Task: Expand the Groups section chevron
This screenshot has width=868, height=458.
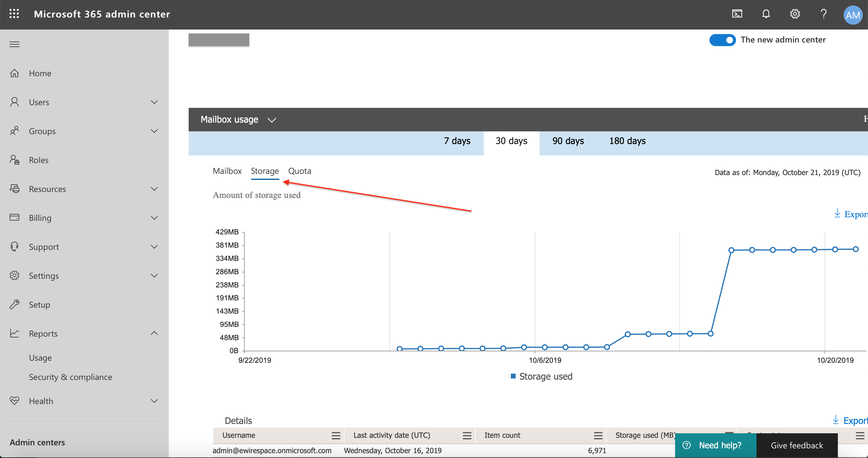Action: point(154,131)
